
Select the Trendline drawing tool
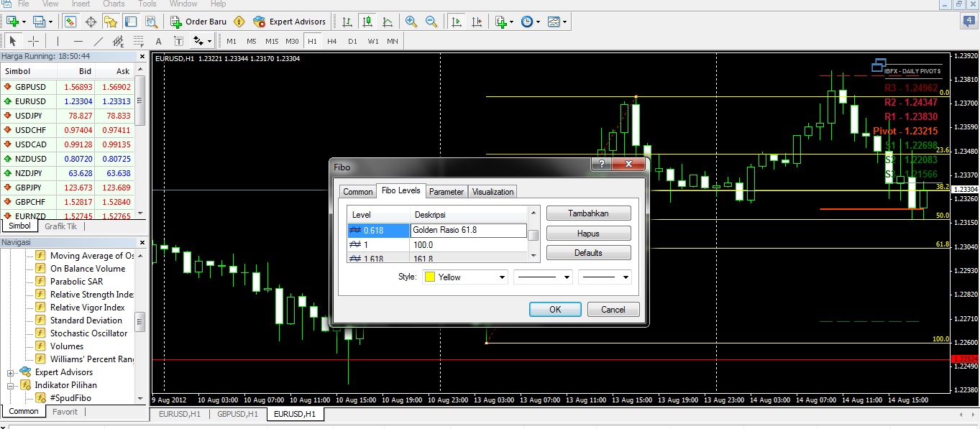(x=99, y=41)
